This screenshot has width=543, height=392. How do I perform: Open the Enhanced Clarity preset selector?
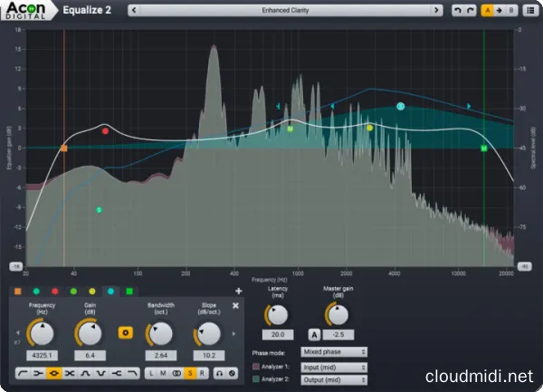[x=285, y=10]
